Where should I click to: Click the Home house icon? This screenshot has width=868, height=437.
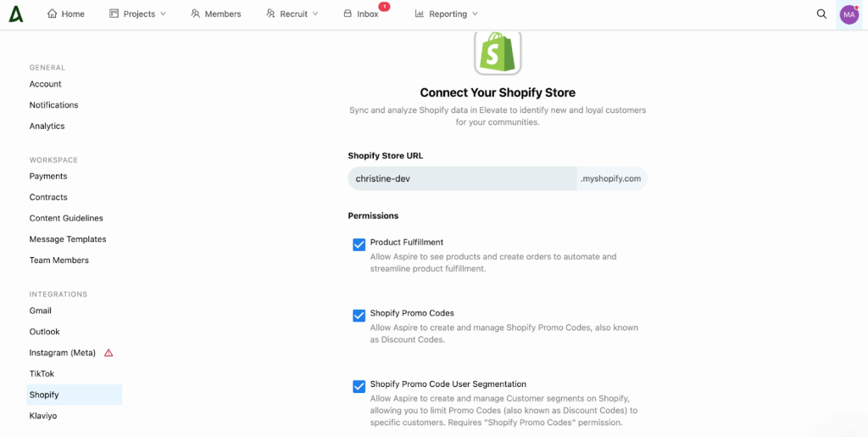(x=52, y=14)
